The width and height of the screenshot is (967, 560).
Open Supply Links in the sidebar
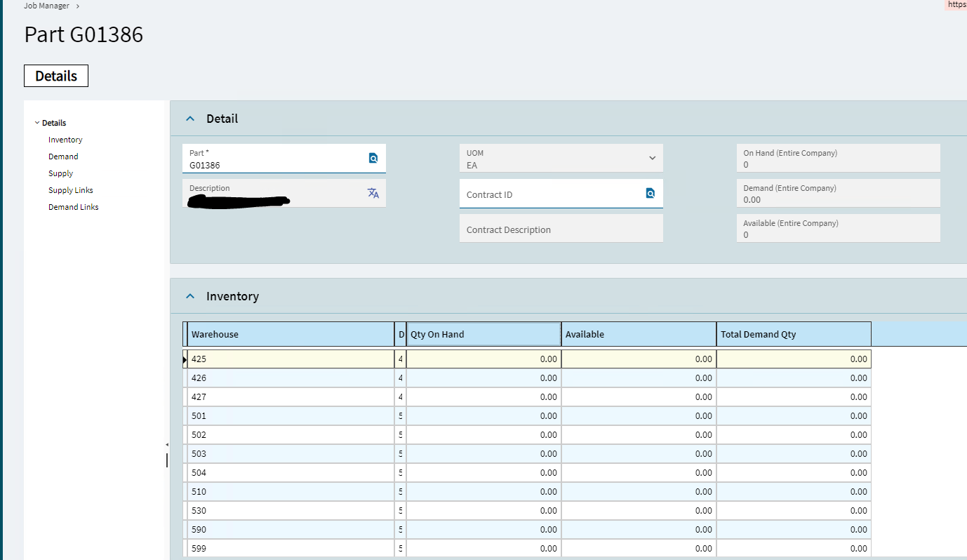[x=70, y=190]
